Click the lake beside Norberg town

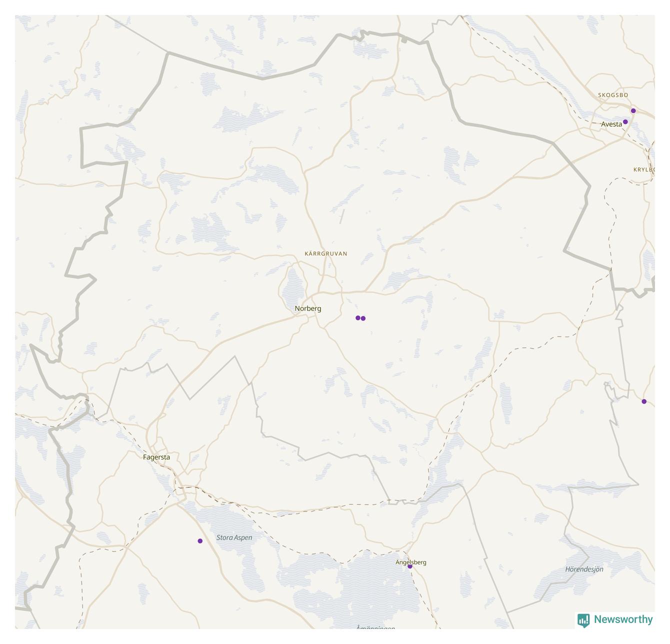coord(292,285)
